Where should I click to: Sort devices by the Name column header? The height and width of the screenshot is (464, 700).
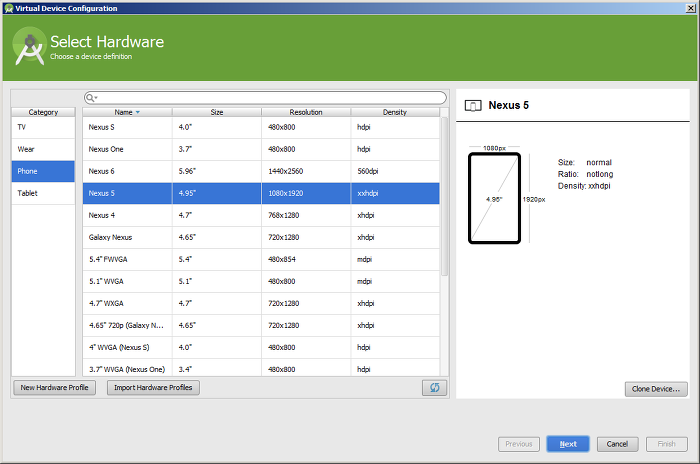tap(127, 112)
